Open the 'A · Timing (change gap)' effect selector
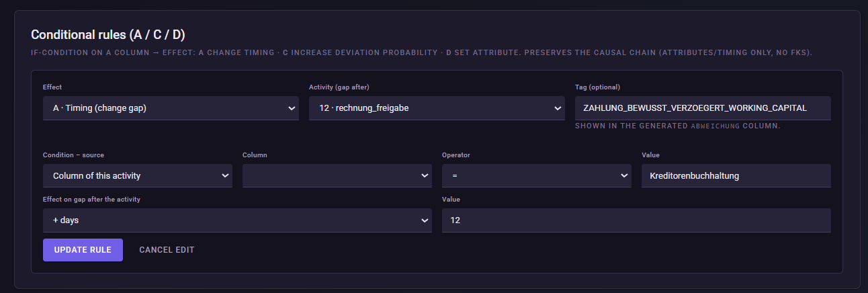 (171, 108)
